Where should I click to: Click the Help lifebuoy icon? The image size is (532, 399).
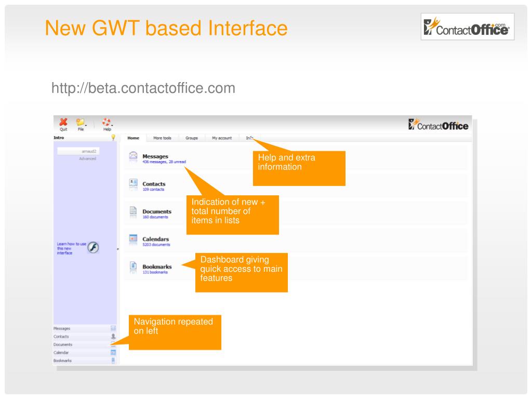pos(107,122)
